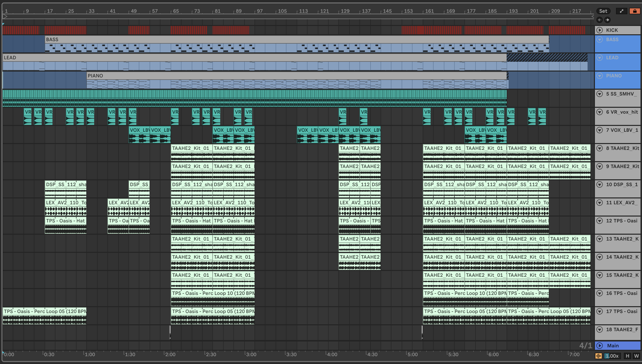
Task: Collapse the PIANO track
Action: click(x=600, y=75)
